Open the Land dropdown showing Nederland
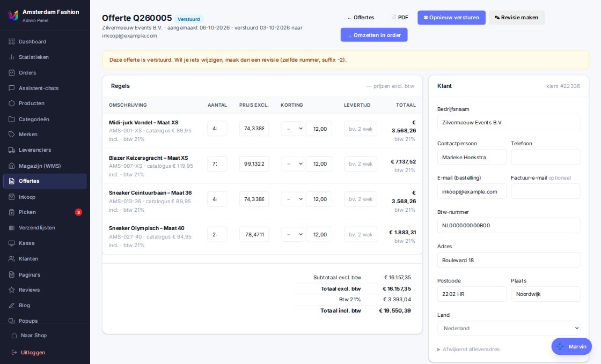Image resolution: width=601 pixels, height=364 pixels. pyautogui.click(x=509, y=329)
